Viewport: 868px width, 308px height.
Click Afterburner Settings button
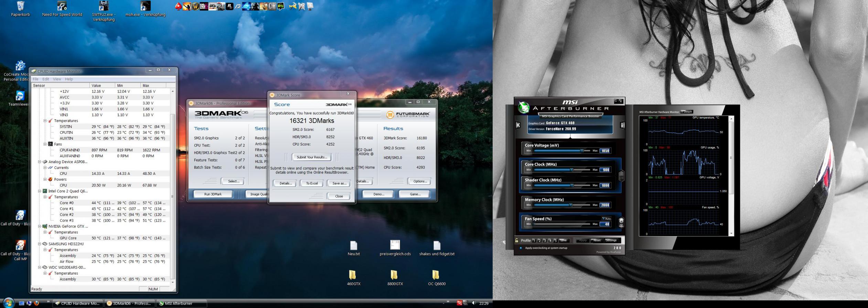(x=611, y=240)
